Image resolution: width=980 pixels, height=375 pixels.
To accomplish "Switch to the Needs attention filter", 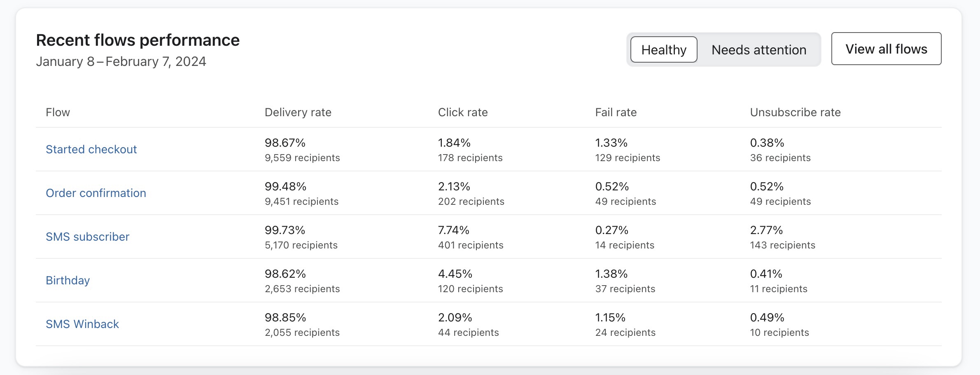I will click(x=759, y=49).
